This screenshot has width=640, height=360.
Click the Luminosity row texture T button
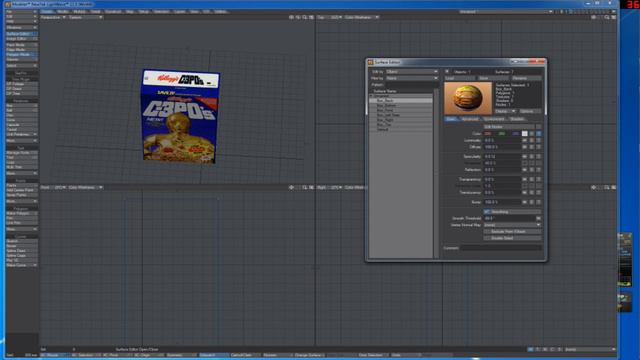point(539,140)
